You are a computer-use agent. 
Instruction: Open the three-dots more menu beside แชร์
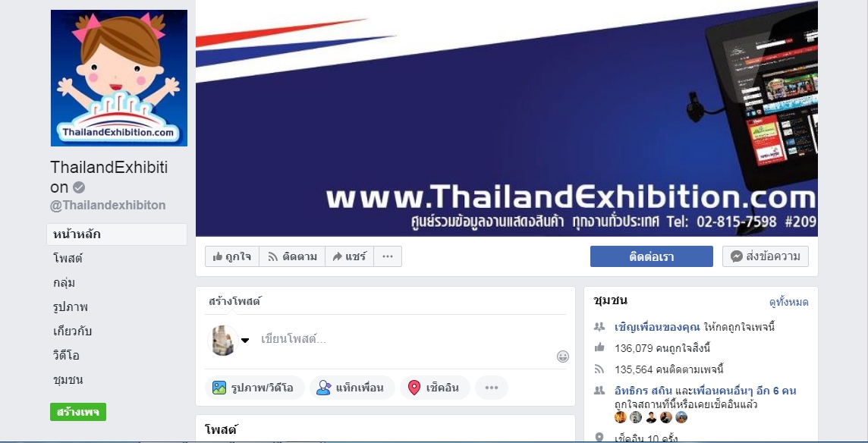tap(388, 256)
